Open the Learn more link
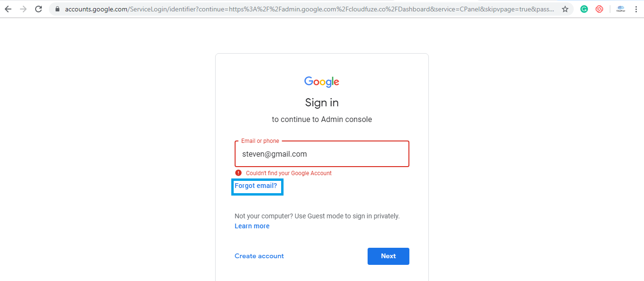Image resolution: width=644 pixels, height=281 pixels. (x=252, y=226)
